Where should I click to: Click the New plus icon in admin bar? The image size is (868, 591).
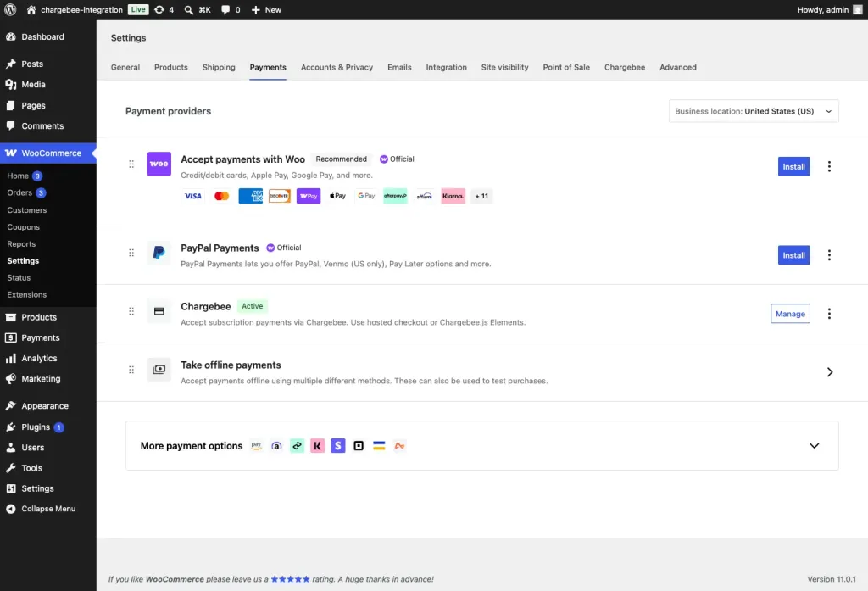coord(255,9)
